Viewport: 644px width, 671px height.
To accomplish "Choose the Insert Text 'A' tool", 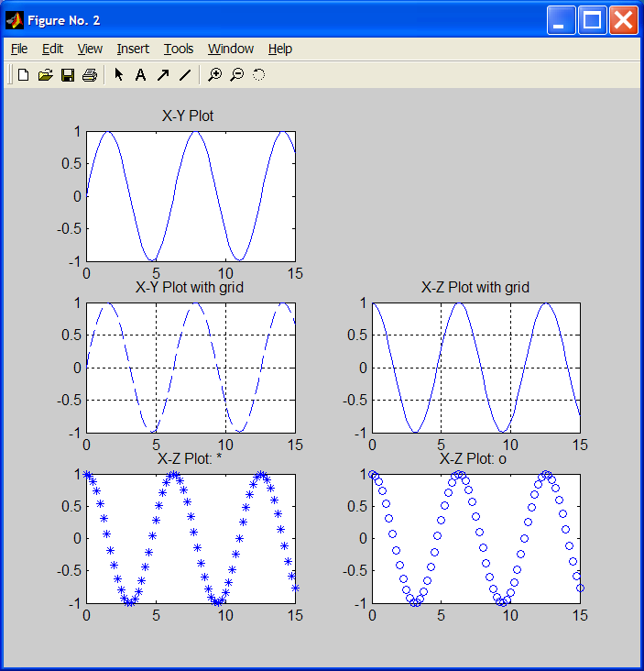I will point(140,75).
